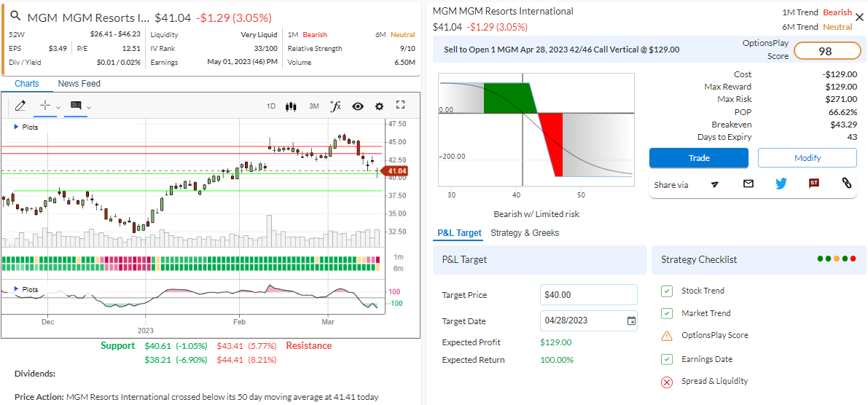868x405 pixels.
Task: Click the $43.41 resistance level
Action: (x=246, y=346)
